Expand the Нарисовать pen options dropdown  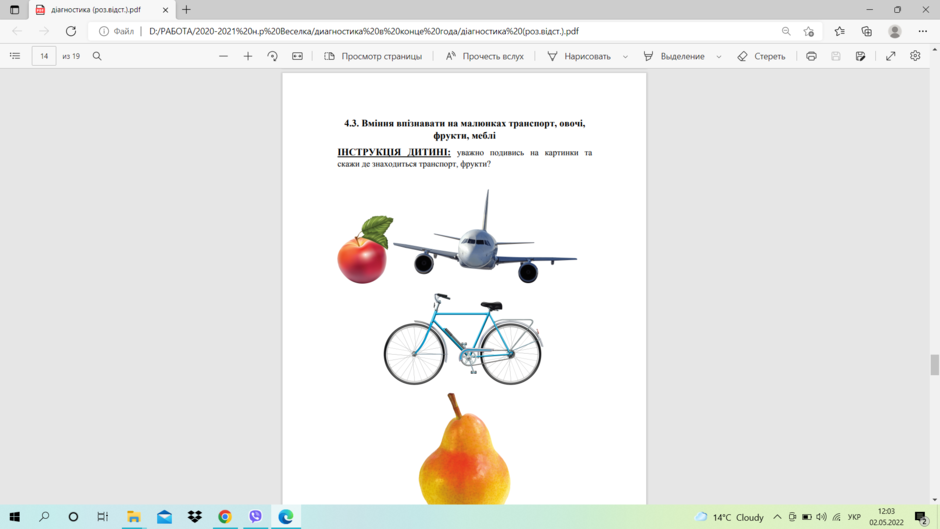(x=625, y=56)
